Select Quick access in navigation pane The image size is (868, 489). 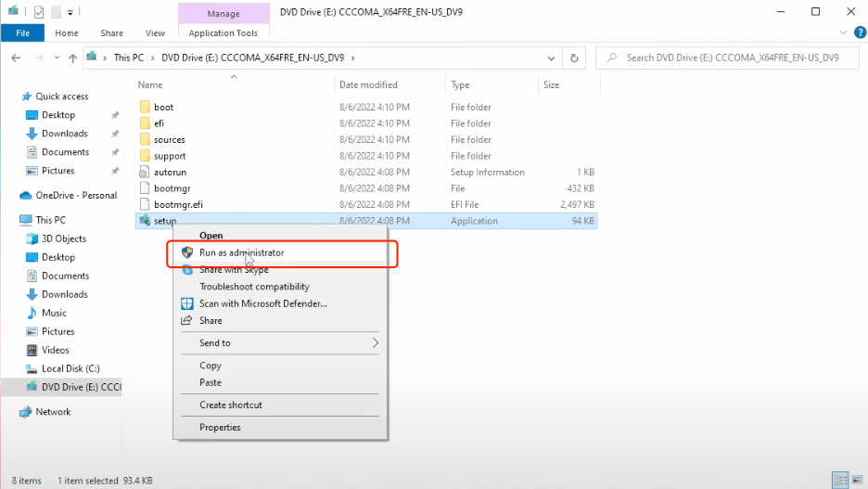[61, 97]
